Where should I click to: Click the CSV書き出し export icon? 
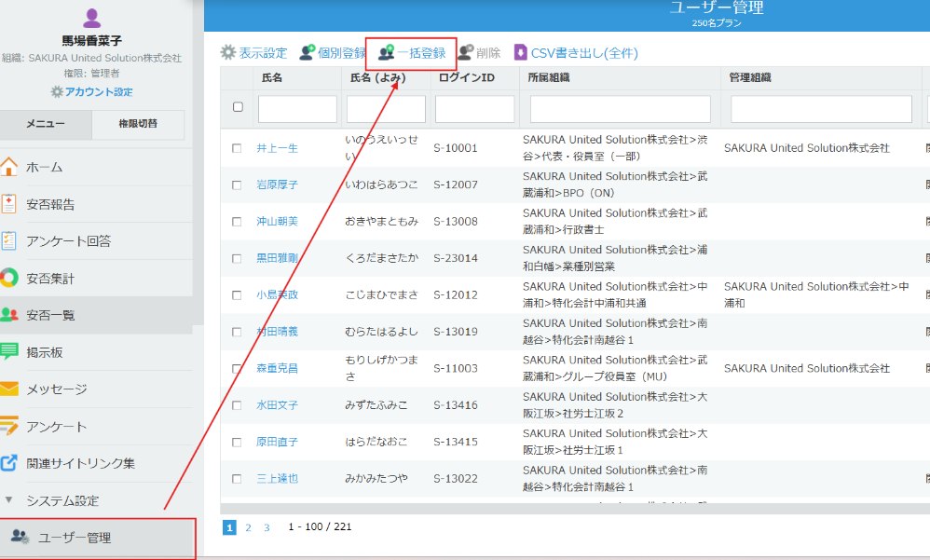click(521, 53)
